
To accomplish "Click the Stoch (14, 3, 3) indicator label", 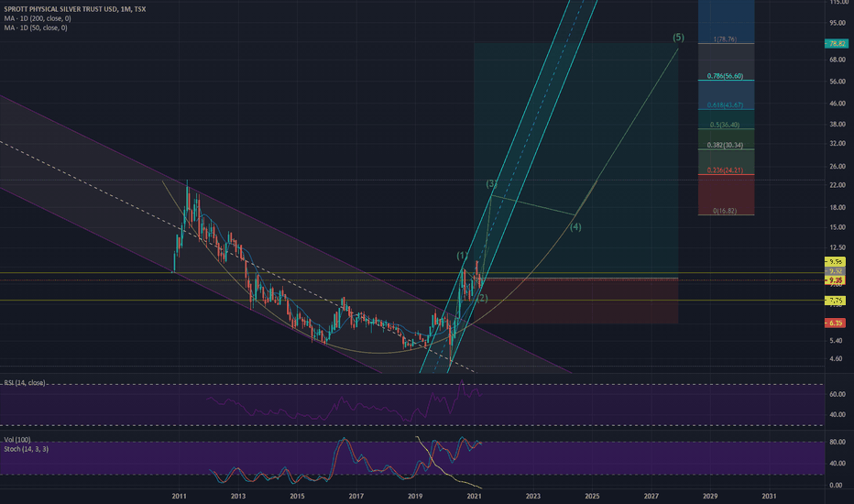I will point(27,449).
